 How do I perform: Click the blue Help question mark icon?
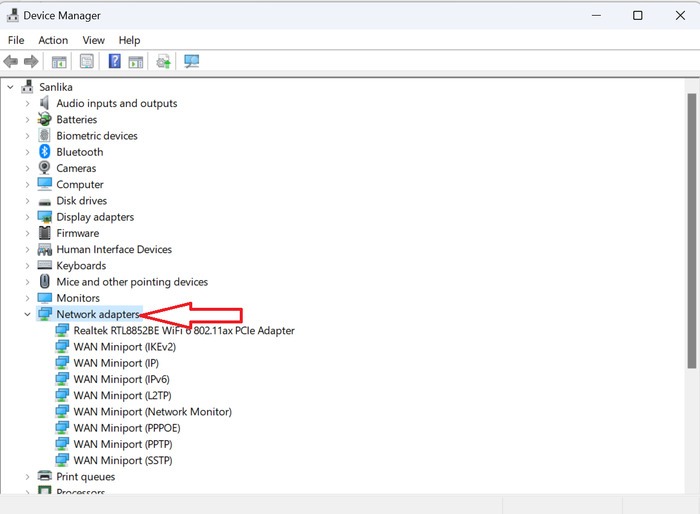[115, 61]
